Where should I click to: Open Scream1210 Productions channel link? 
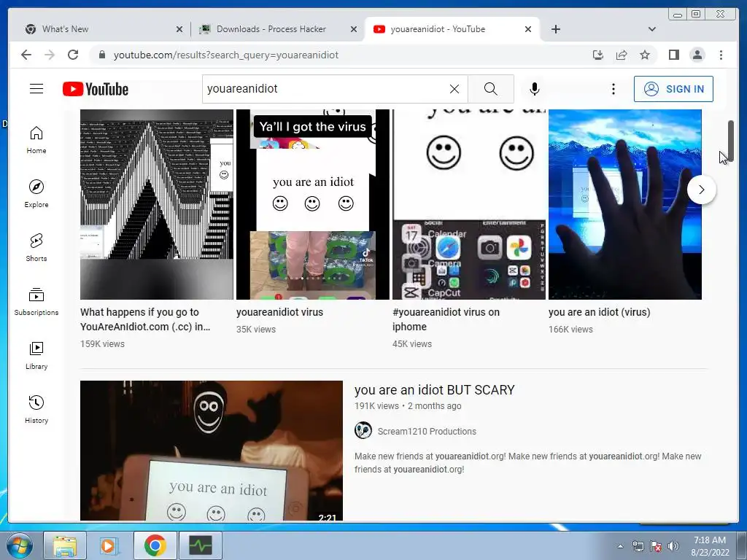coord(427,431)
